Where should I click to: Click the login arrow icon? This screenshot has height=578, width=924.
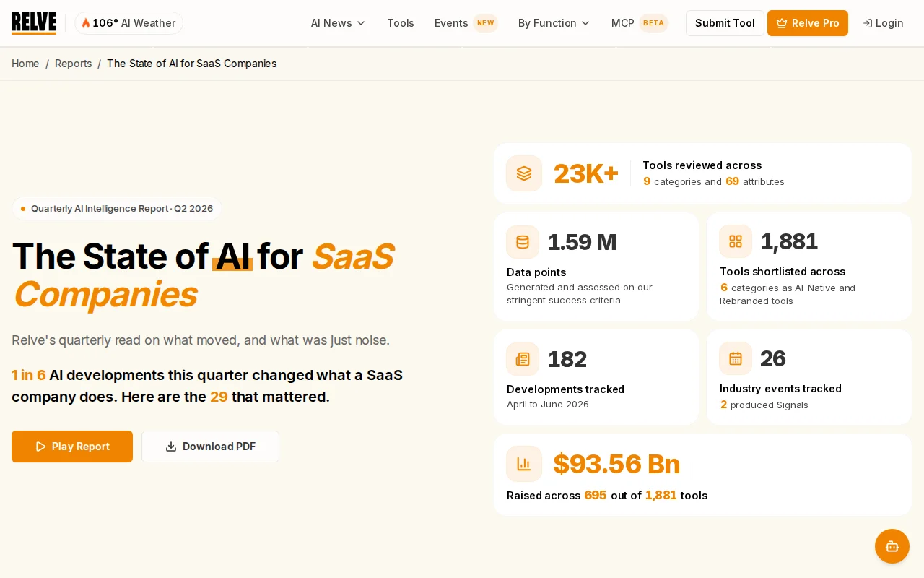pos(868,23)
